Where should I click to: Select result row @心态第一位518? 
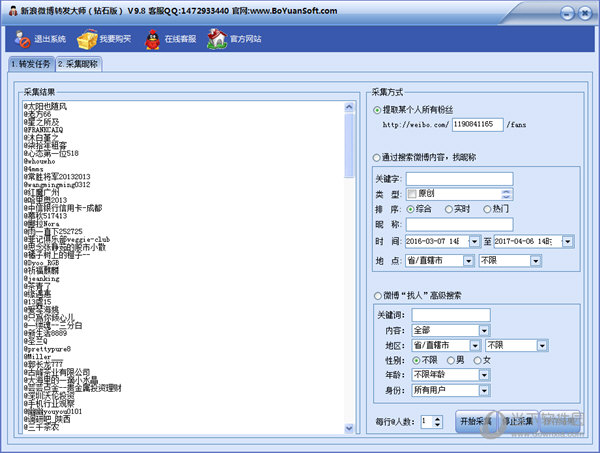click(51, 153)
